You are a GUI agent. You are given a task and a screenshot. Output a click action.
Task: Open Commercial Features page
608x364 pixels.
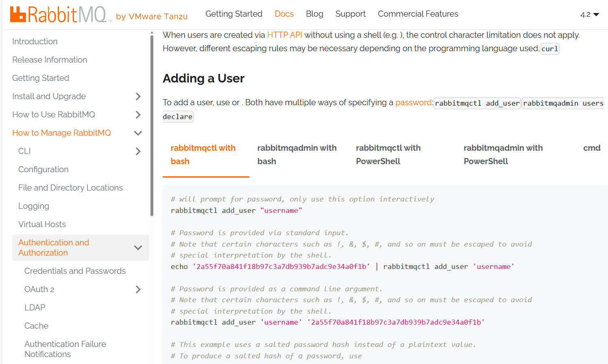[x=418, y=14]
